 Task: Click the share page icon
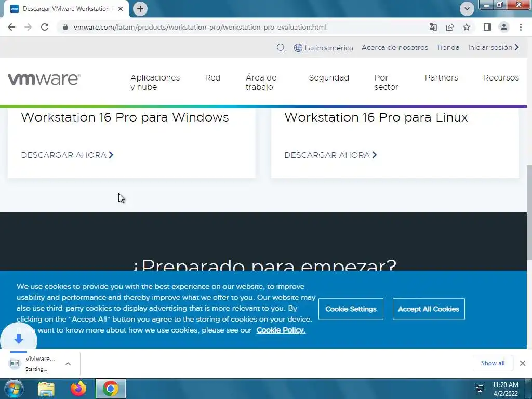450,27
